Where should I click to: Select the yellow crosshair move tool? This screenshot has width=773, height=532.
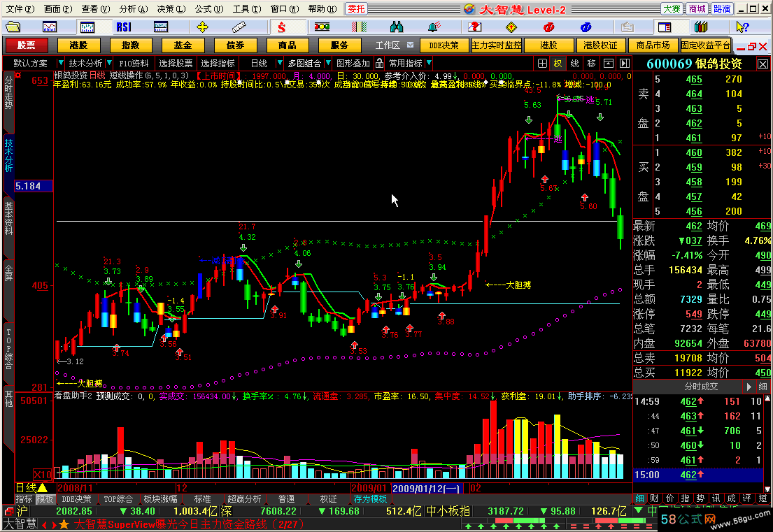click(x=202, y=27)
